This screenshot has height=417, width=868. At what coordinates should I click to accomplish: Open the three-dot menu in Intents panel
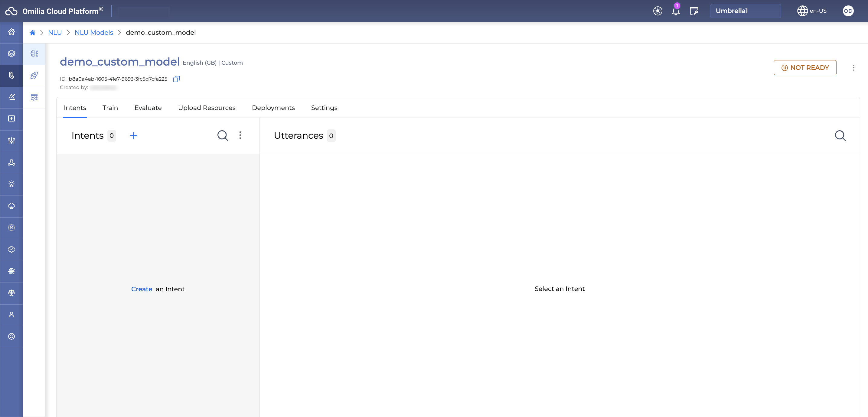[240, 135]
